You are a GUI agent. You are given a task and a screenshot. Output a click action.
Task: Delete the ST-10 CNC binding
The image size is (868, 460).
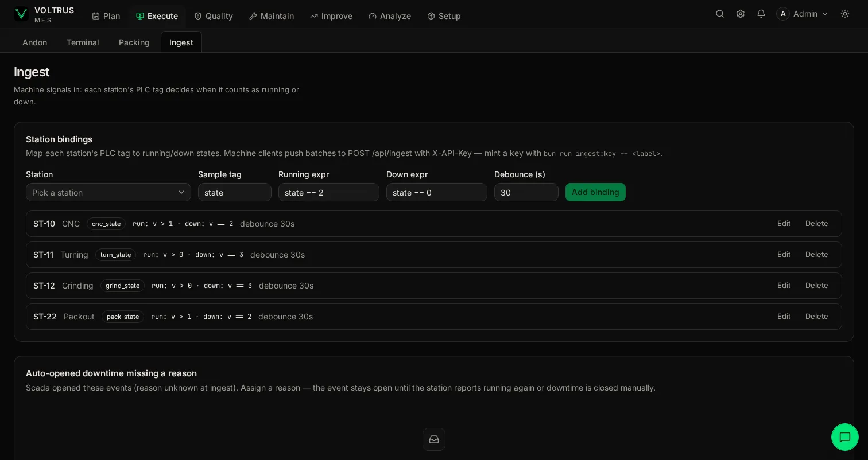pos(817,224)
